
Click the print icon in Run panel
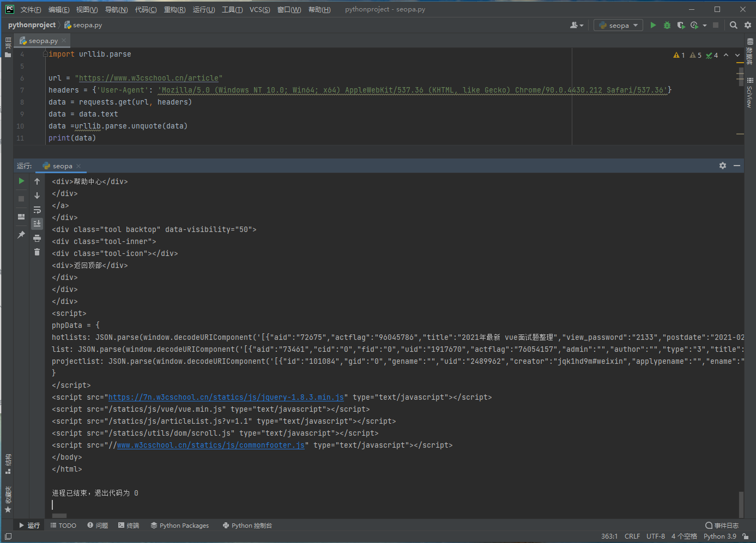[x=37, y=238]
